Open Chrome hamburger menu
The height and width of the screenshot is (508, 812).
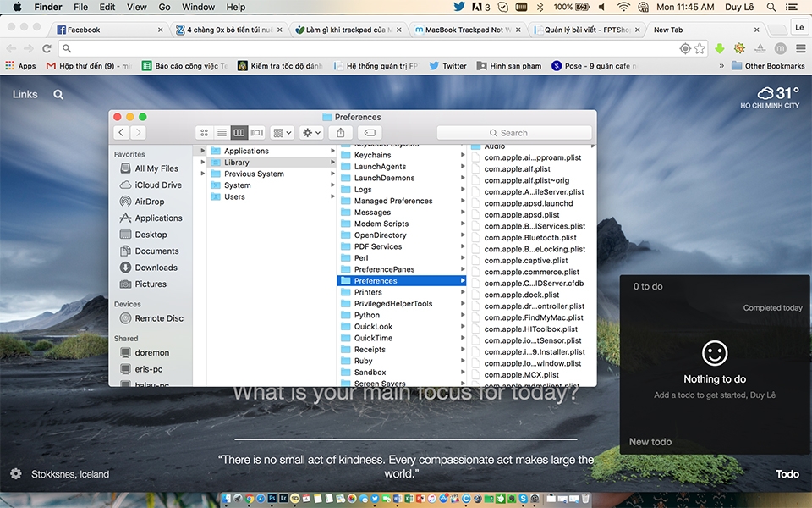pyautogui.click(x=801, y=48)
